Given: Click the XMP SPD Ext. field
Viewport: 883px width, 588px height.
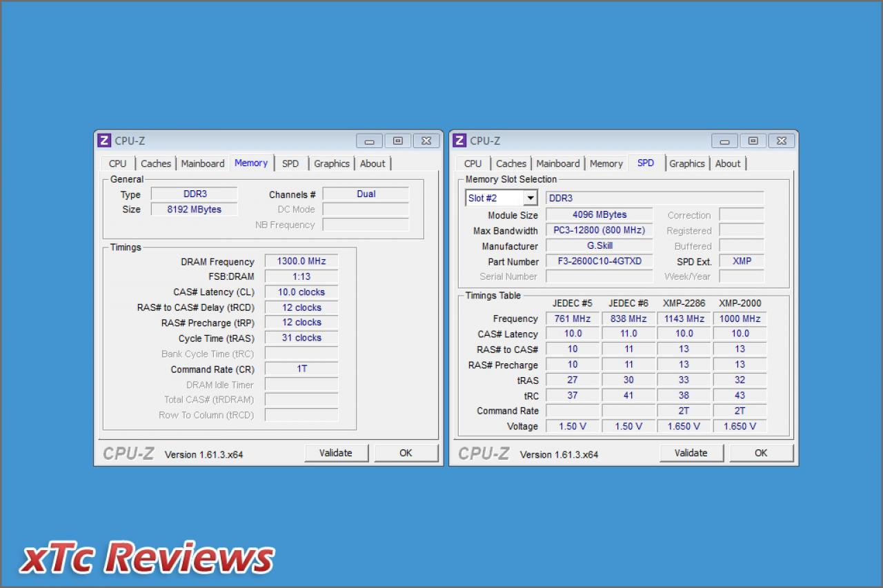Looking at the screenshot, I should tap(742, 261).
